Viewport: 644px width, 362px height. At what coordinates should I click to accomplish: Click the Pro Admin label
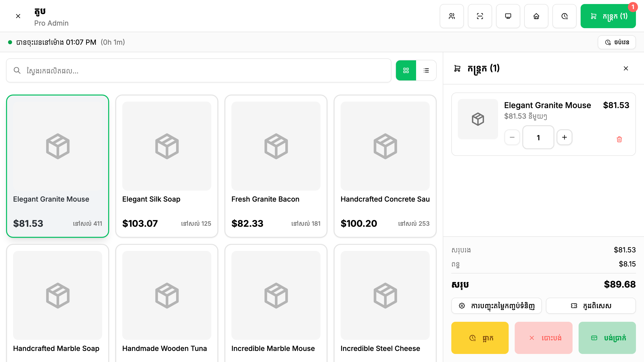[51, 23]
